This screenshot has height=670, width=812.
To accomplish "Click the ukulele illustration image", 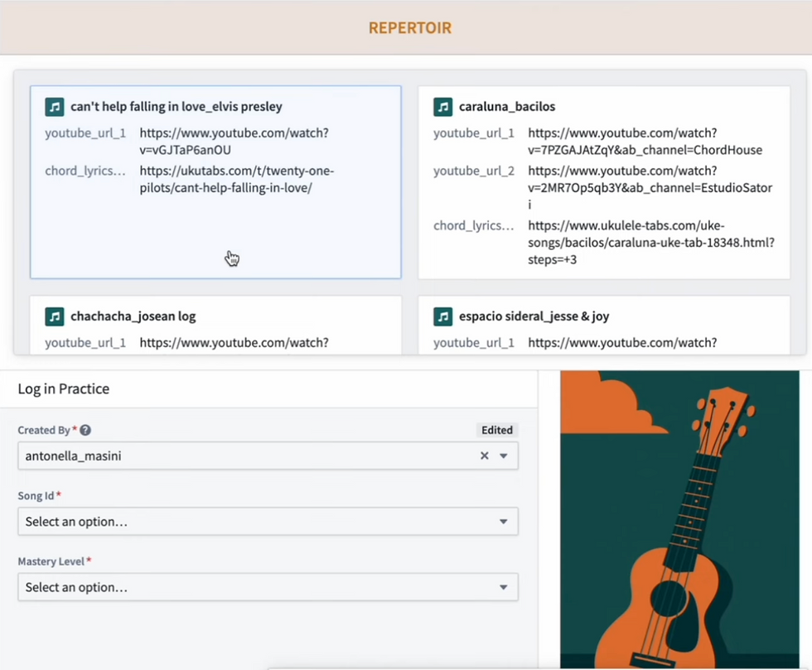I will click(x=679, y=518).
